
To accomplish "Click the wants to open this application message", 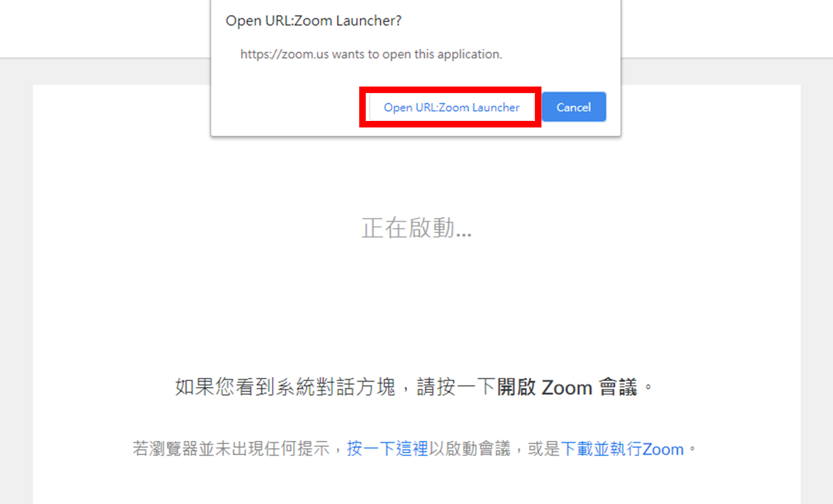I will pyautogui.click(x=417, y=55).
